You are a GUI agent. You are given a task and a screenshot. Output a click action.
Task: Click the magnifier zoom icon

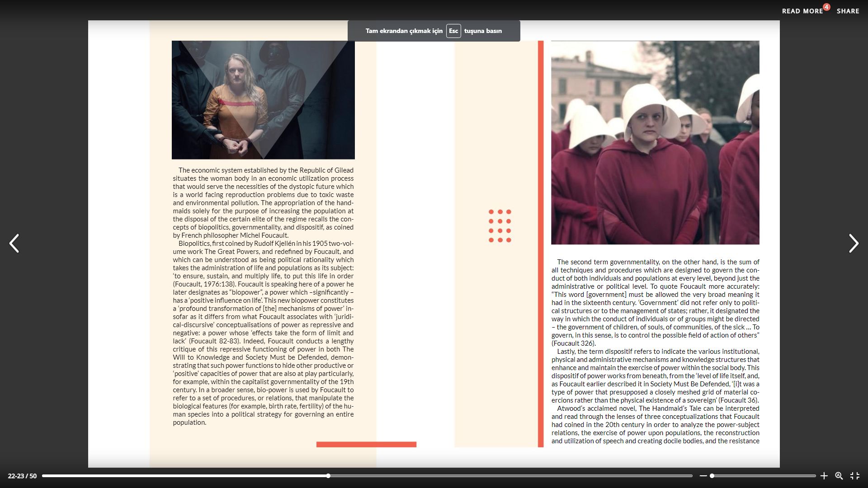(x=839, y=476)
